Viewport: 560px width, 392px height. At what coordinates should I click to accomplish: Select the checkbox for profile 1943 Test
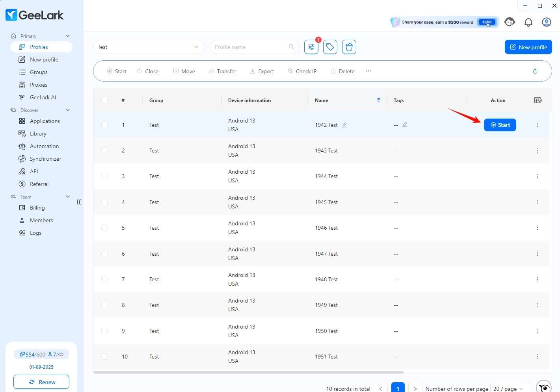coord(104,150)
